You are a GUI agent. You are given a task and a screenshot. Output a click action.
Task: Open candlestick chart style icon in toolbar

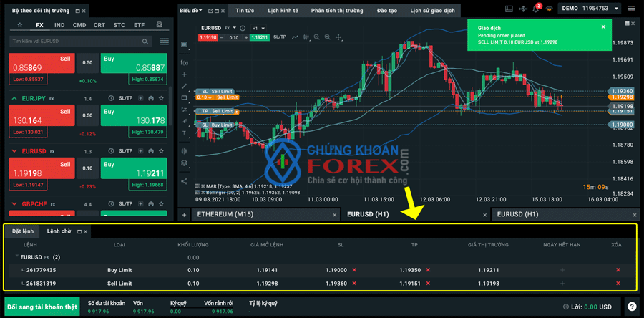(306, 37)
